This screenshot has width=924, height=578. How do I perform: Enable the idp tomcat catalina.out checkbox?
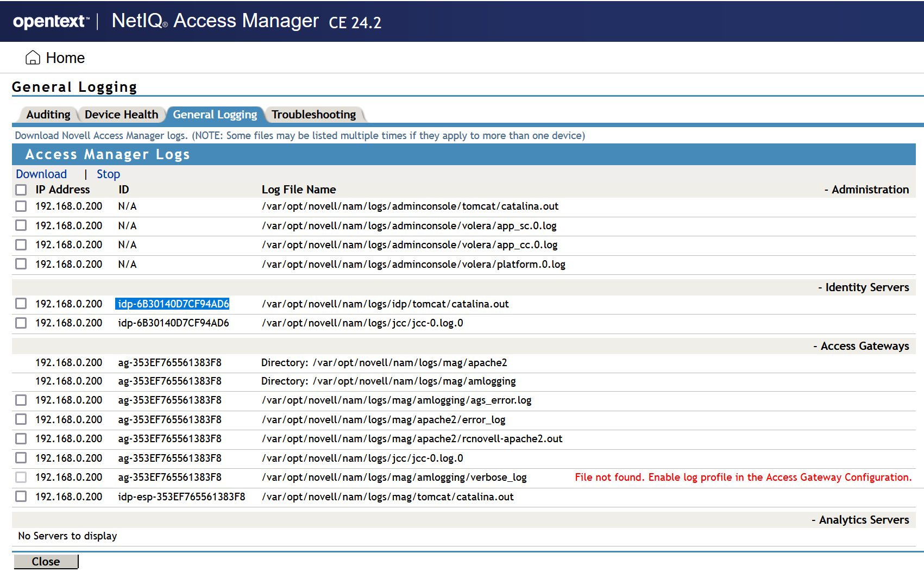(x=21, y=303)
